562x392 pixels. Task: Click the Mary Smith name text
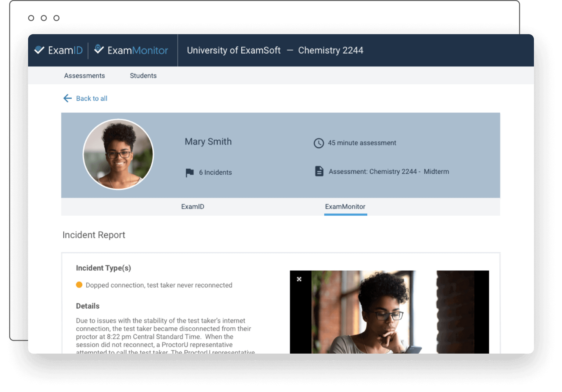coord(208,142)
